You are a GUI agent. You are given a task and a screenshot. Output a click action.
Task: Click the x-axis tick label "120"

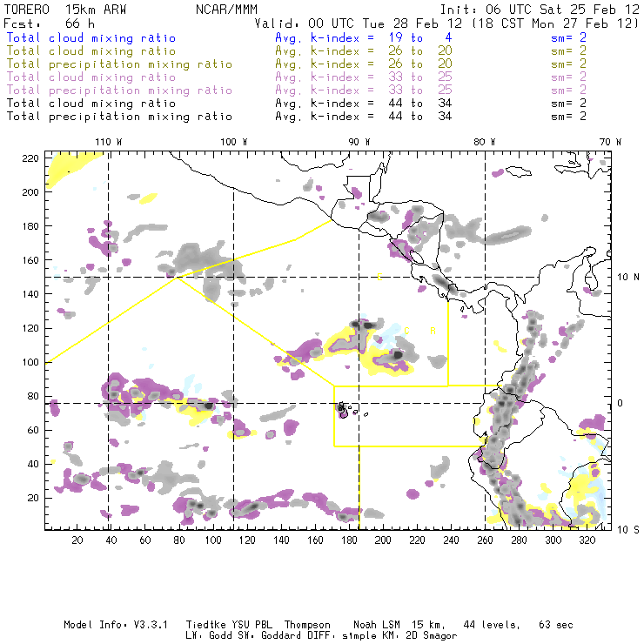(x=247, y=540)
